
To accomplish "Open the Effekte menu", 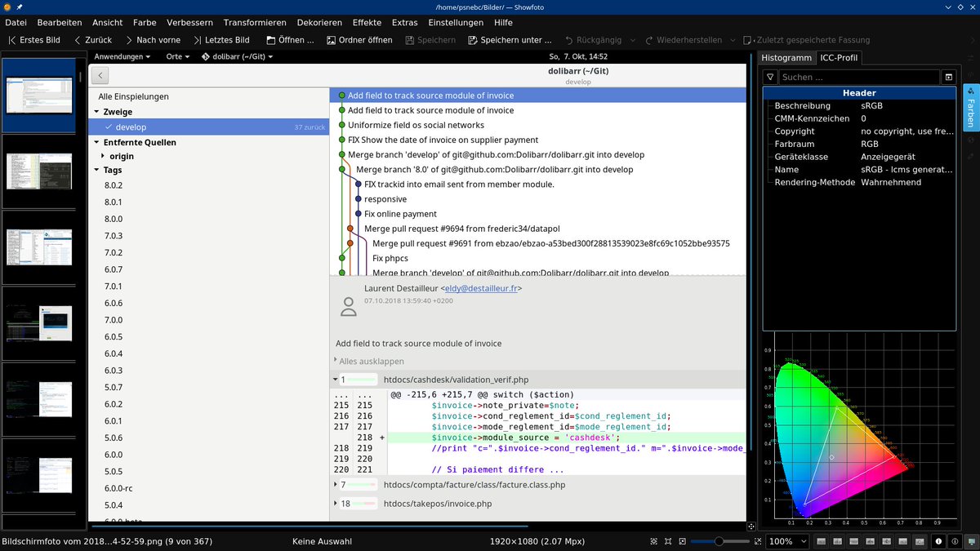I will pyautogui.click(x=367, y=22).
